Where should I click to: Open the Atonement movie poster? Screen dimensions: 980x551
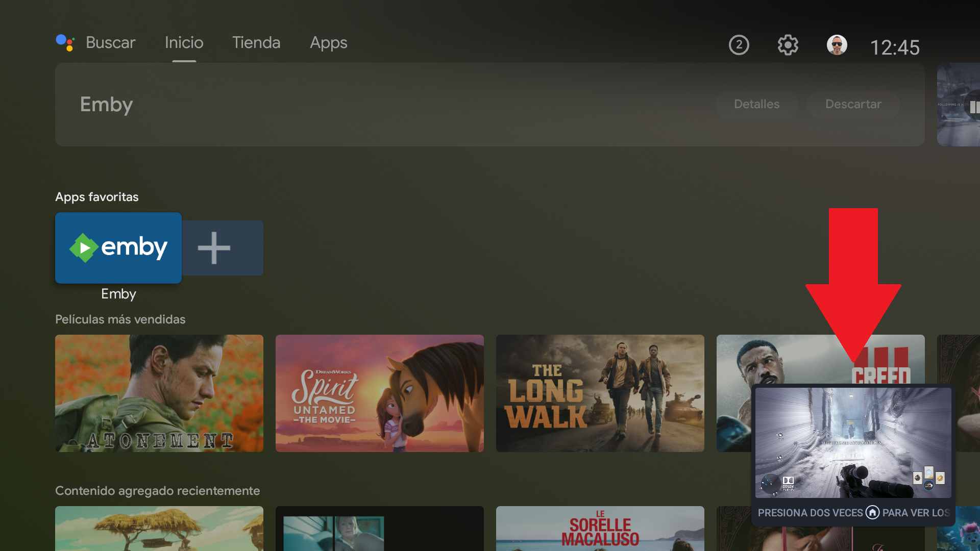(159, 393)
